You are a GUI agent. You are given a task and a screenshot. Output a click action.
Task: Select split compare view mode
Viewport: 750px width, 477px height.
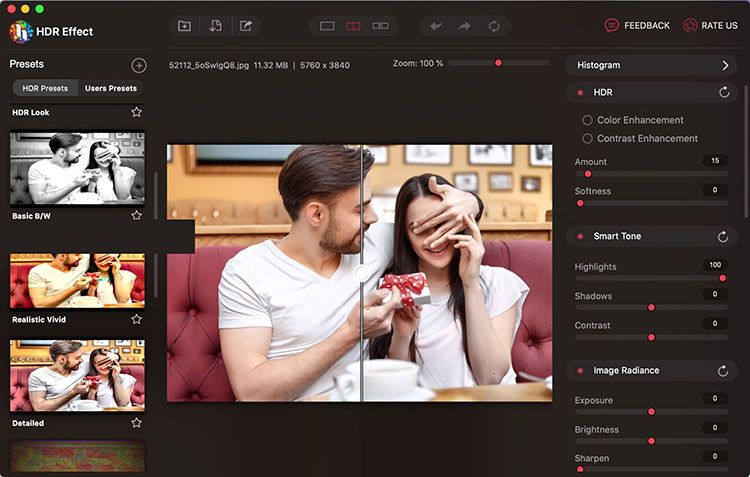pyautogui.click(x=353, y=26)
